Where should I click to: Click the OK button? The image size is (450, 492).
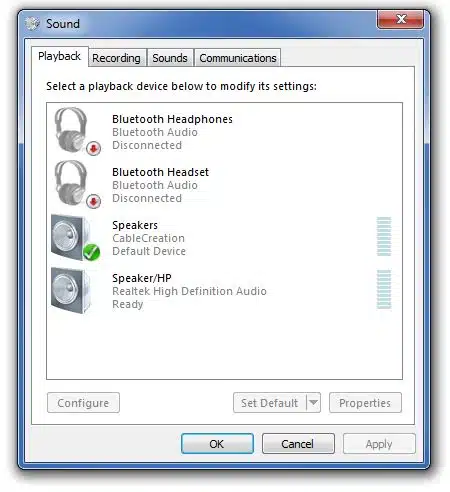click(x=217, y=444)
